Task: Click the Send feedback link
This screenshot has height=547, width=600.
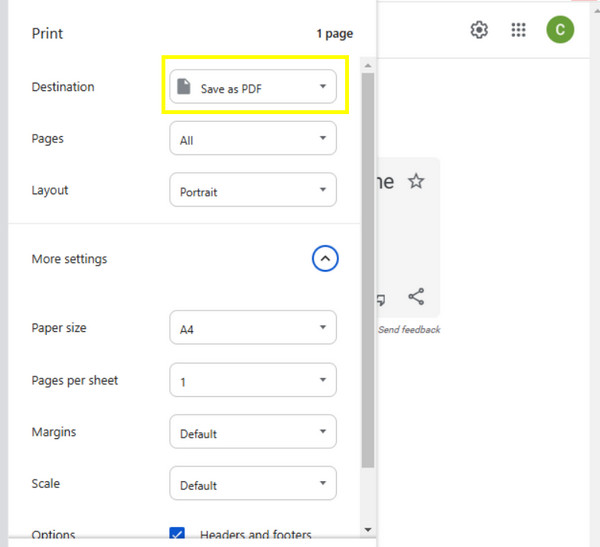Action: click(409, 330)
